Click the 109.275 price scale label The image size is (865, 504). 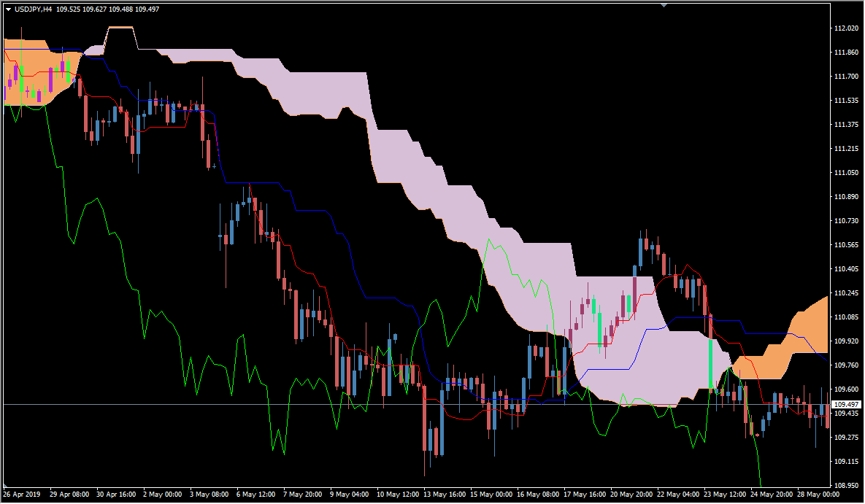click(x=846, y=438)
